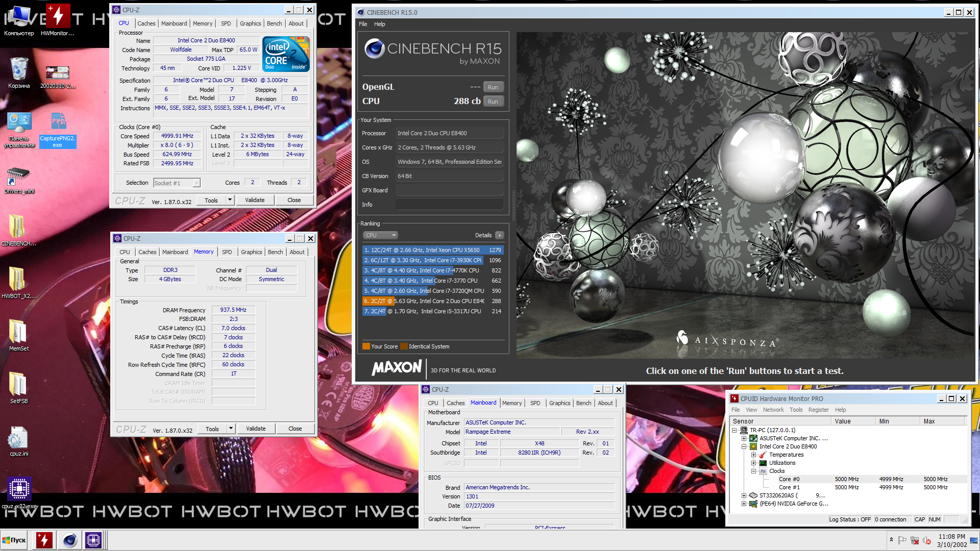Select the cpuz.ini file icon

click(19, 440)
